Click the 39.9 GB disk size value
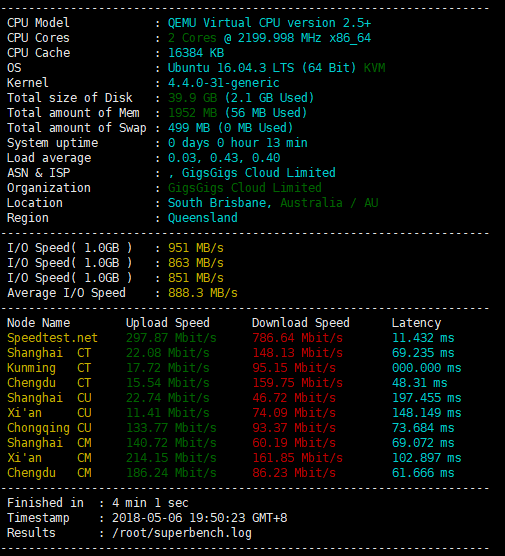The height and width of the screenshot is (556, 505). [x=192, y=98]
